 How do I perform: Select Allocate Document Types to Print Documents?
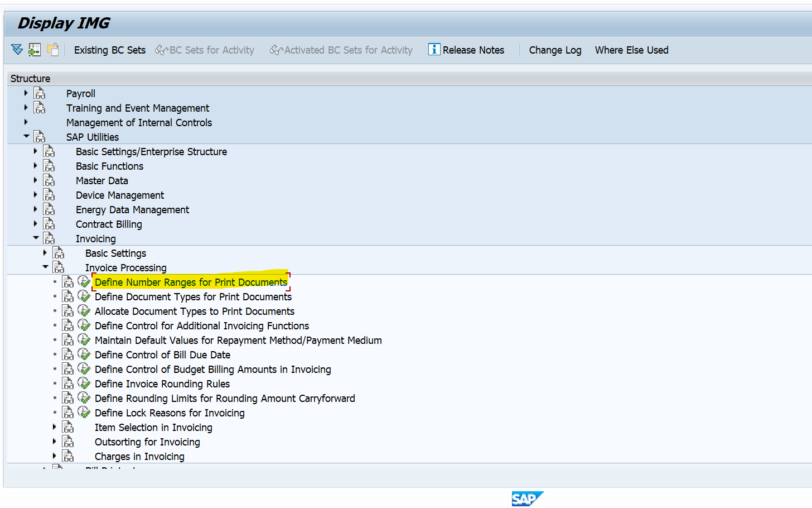click(x=195, y=311)
